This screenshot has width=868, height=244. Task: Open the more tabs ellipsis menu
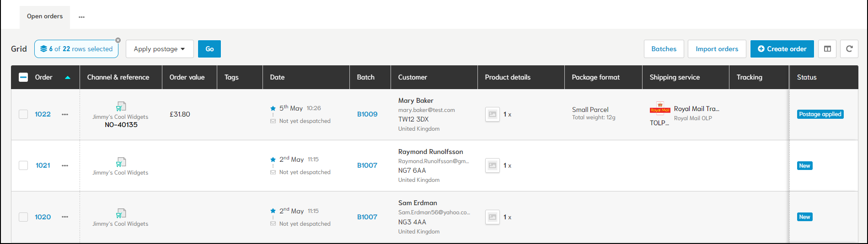coord(81,17)
